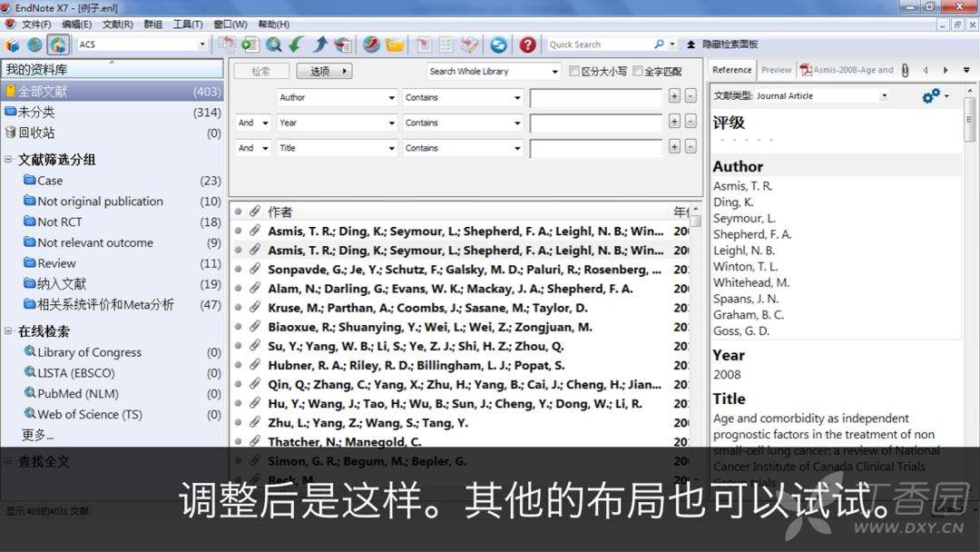This screenshot has width=980, height=552.
Task: Click the 检索 search button
Action: (x=261, y=71)
